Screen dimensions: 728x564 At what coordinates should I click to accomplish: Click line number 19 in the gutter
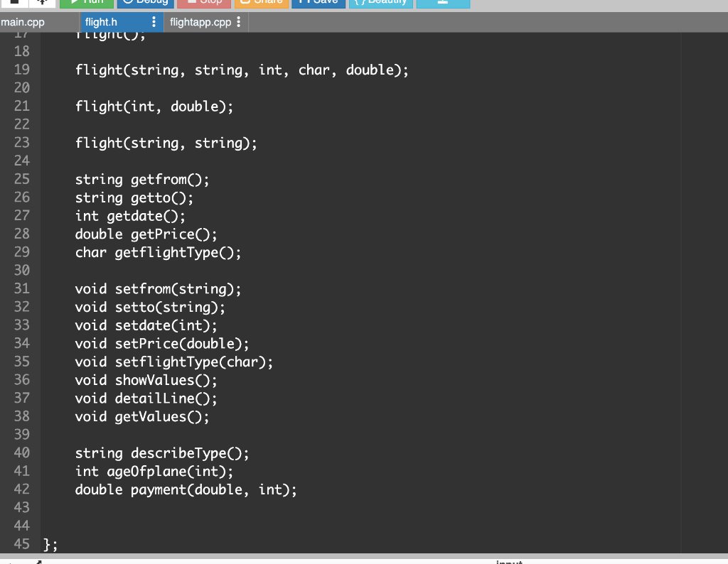[x=22, y=70]
